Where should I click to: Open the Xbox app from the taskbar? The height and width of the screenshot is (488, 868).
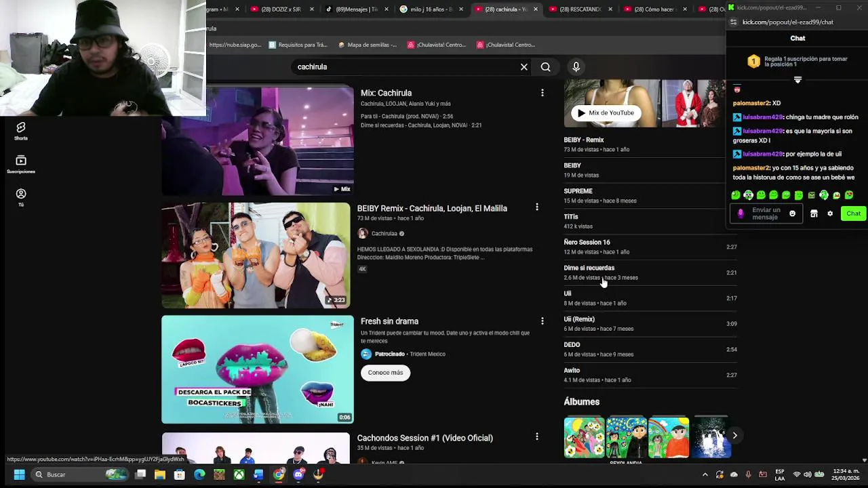point(239,474)
